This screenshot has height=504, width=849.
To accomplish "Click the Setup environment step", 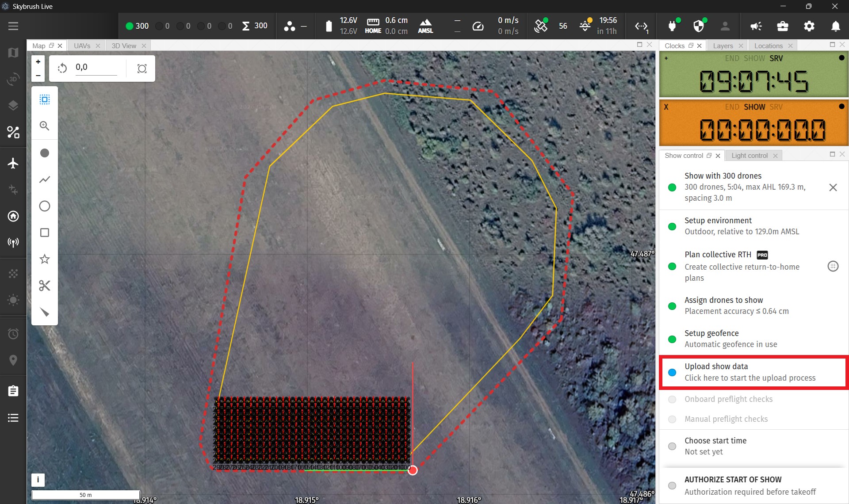I will pyautogui.click(x=753, y=226).
